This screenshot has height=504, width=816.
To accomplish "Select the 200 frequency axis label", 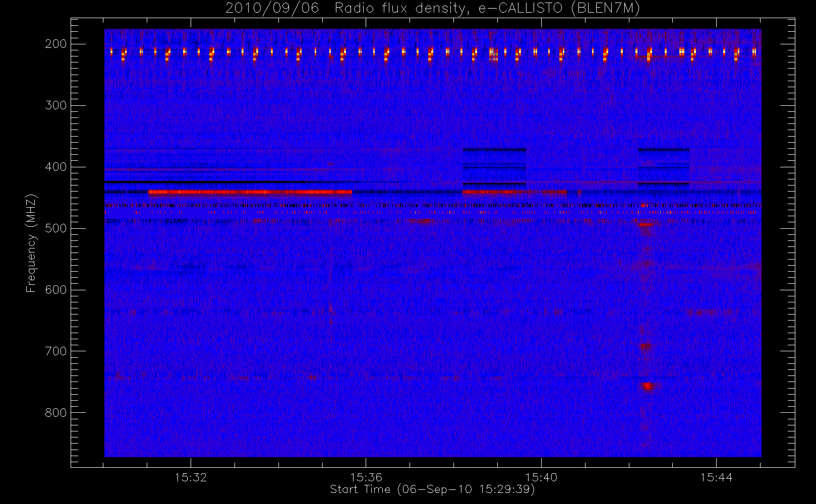I will [x=55, y=44].
